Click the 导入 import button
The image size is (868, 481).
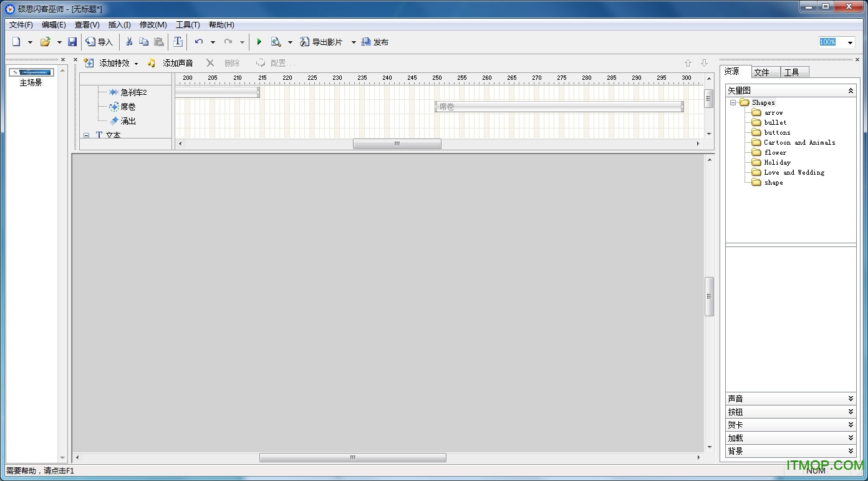(99, 42)
